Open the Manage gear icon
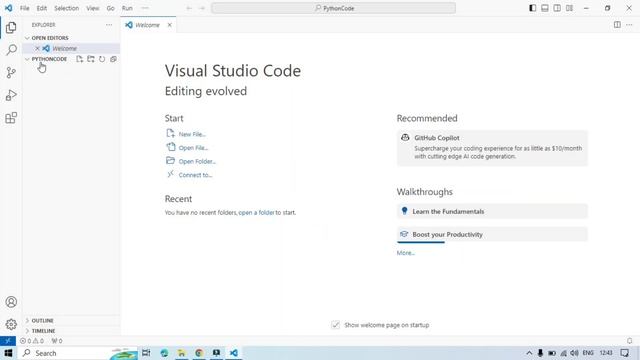Image resolution: width=640 pixels, height=360 pixels. pyautogui.click(x=11, y=324)
